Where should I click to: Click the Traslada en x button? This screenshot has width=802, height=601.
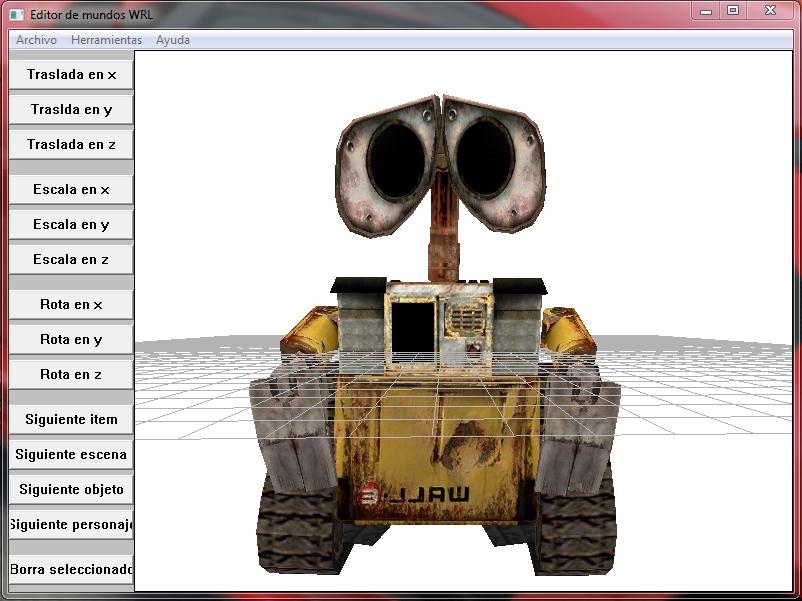[72, 75]
